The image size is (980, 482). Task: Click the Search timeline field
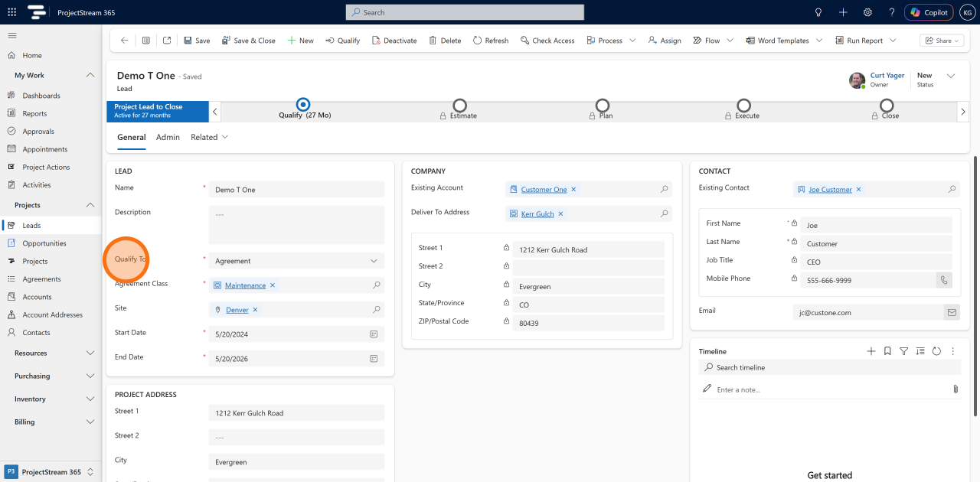pyautogui.click(x=829, y=367)
